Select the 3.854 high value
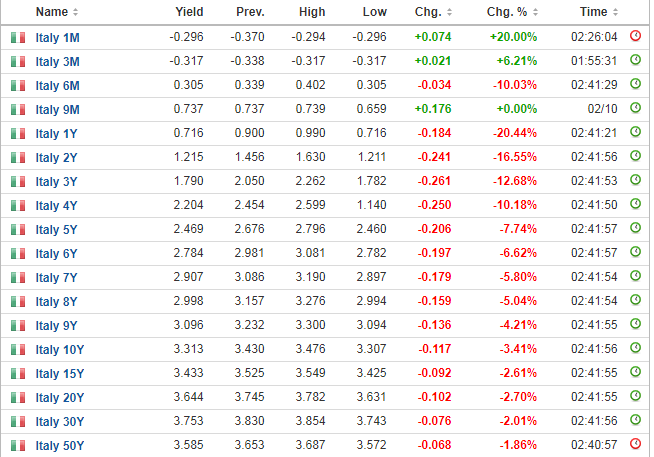Screen dimensions: 654x457 coord(310,421)
